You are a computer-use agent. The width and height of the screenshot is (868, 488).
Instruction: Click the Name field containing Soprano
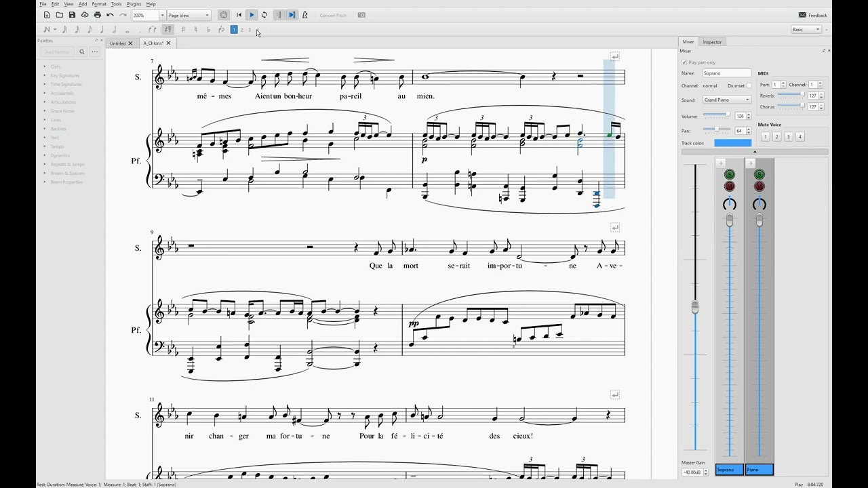click(727, 73)
